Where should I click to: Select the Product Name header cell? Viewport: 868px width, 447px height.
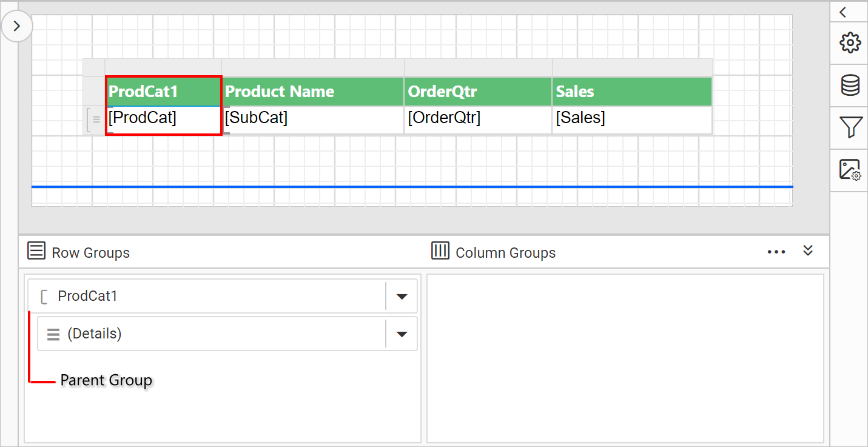point(313,92)
